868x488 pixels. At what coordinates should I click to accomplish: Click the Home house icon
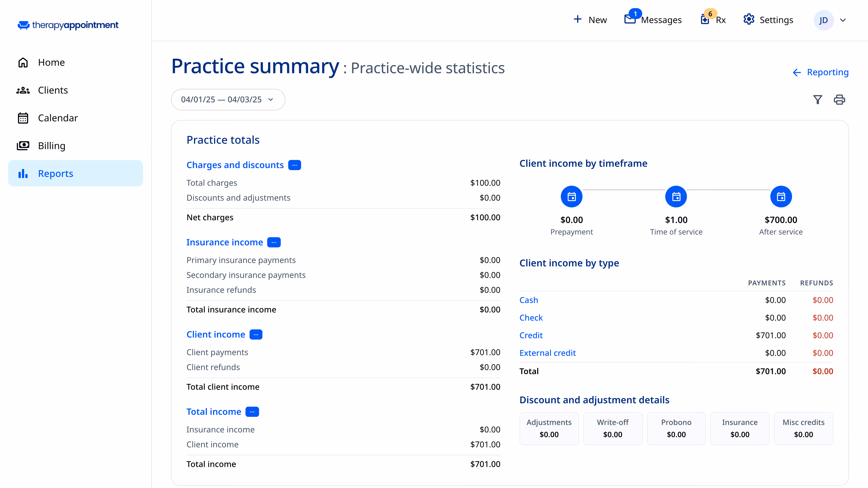[23, 62]
